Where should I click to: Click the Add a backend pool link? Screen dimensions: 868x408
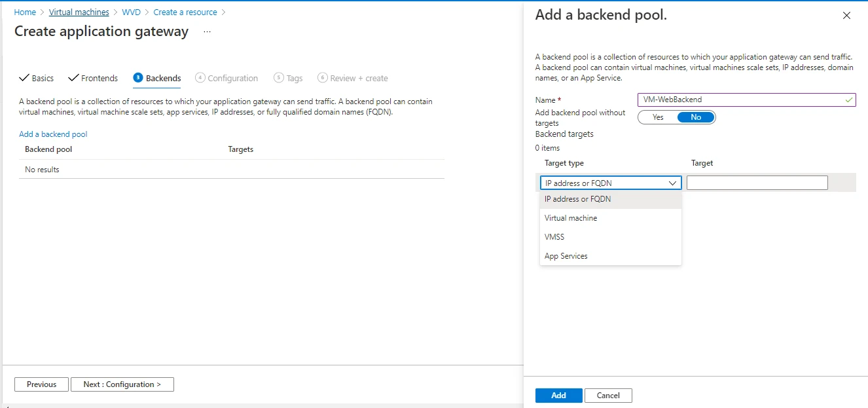point(53,134)
